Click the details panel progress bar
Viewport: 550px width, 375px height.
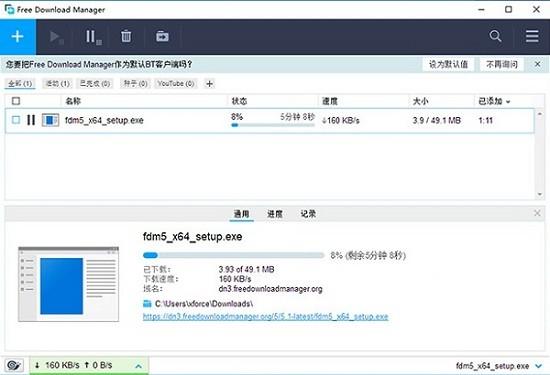coord(234,255)
